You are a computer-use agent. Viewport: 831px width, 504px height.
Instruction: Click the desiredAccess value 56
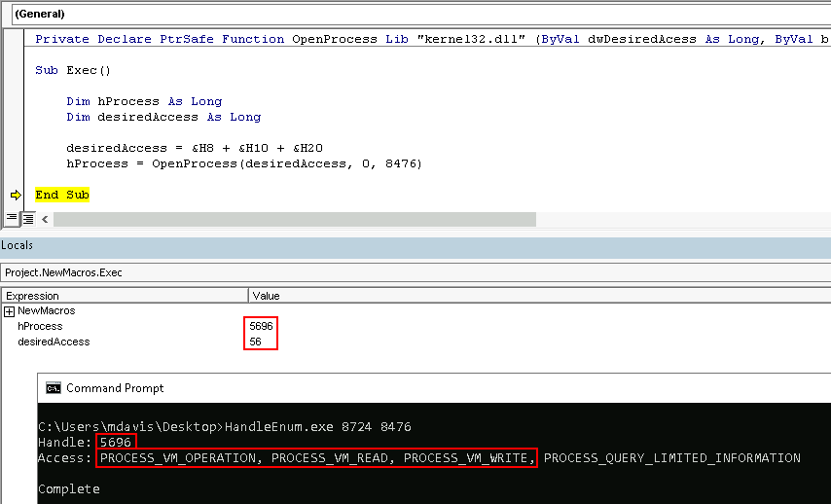(256, 342)
